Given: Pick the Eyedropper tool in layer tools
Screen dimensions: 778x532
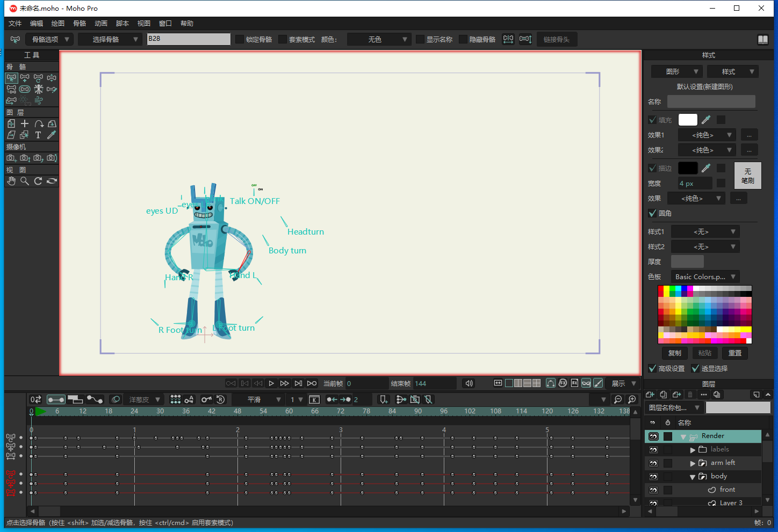Looking at the screenshot, I should click(x=52, y=135).
